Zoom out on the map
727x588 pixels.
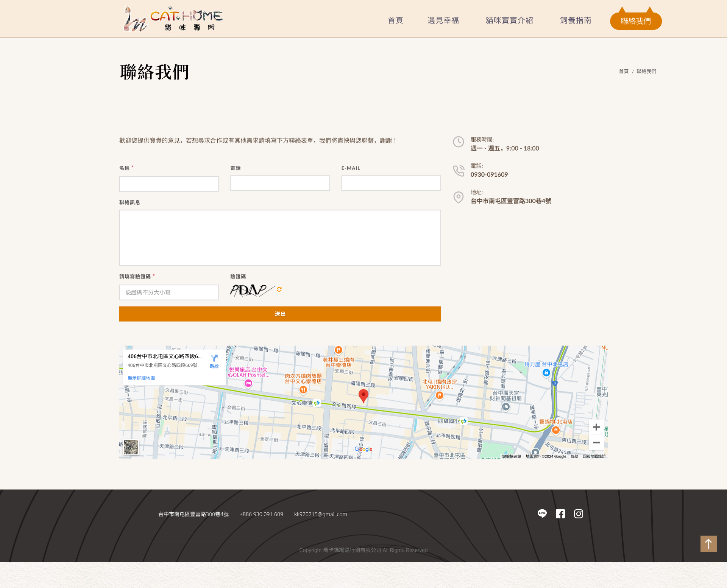(596, 442)
